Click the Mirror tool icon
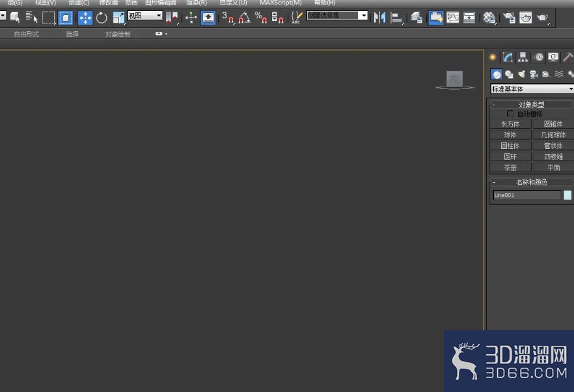This screenshot has height=392, width=574. pyautogui.click(x=379, y=17)
